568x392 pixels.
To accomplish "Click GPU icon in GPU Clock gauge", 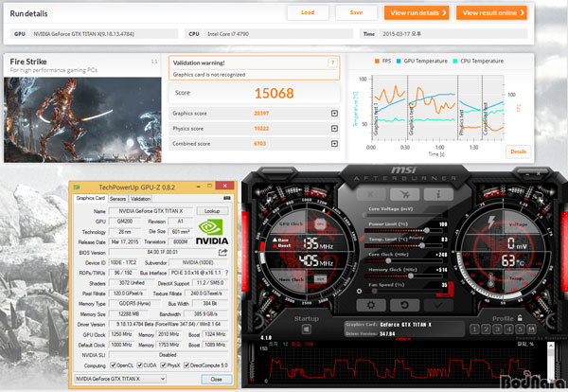I will [320, 224].
